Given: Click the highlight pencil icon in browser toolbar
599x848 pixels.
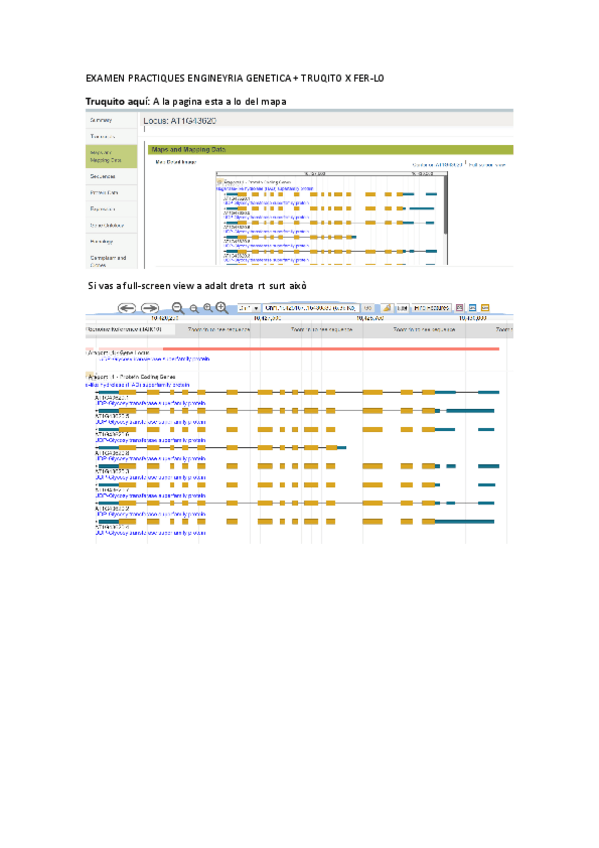Looking at the screenshot, I should [387, 308].
